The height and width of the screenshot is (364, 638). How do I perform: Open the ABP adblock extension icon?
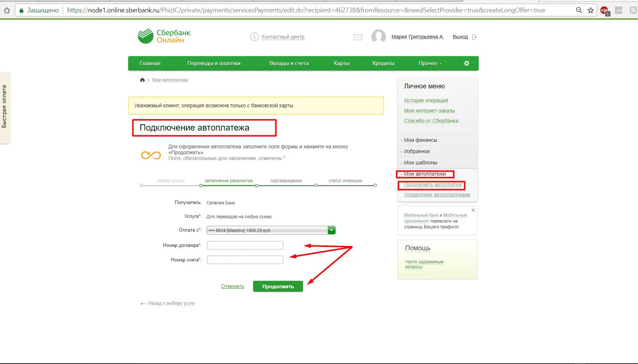605,11
